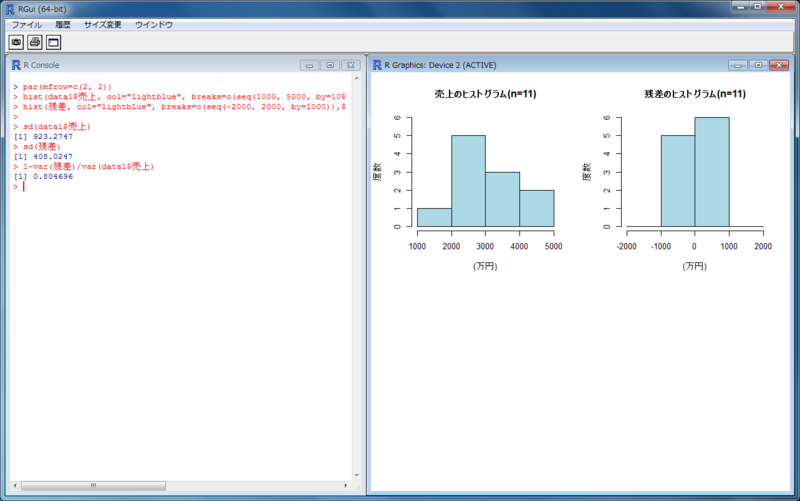Click the 4000-5000 bar in 売上 histogram
This screenshot has height=501, width=800.
pos(537,208)
